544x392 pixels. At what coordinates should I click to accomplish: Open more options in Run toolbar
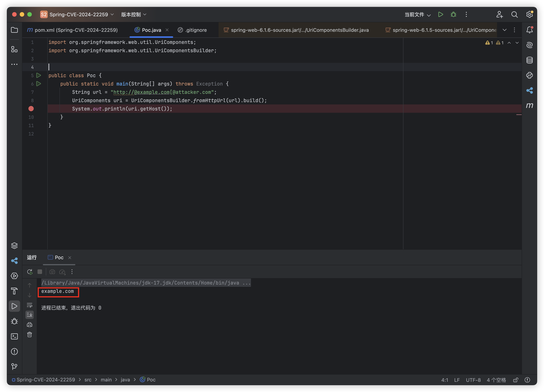[x=72, y=272]
